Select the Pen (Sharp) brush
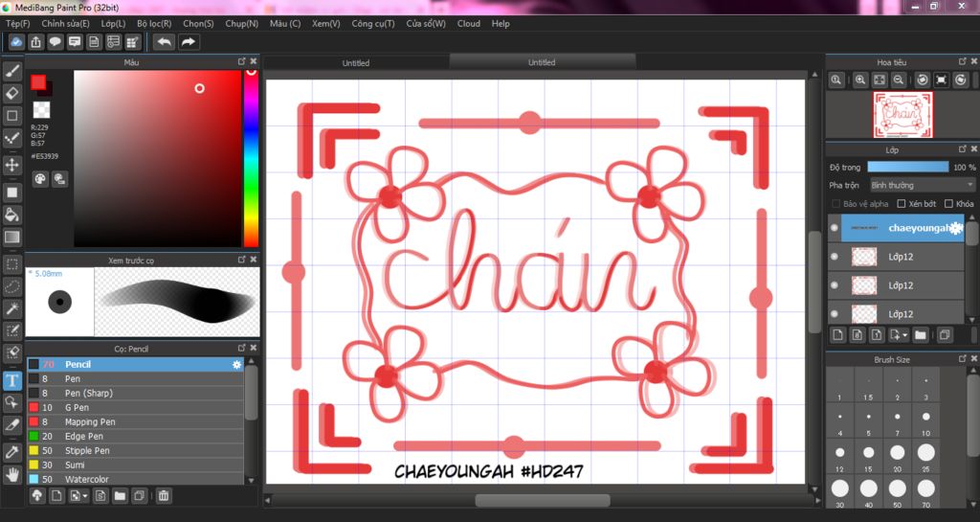 135,394
